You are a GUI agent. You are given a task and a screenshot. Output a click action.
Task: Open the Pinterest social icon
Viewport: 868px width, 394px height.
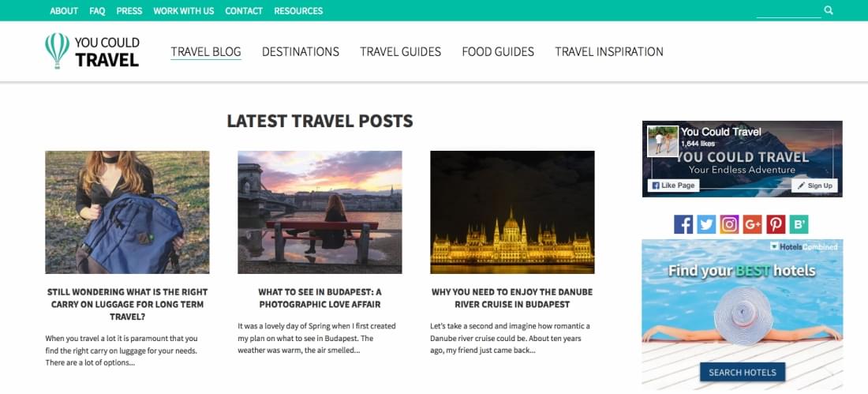[776, 224]
